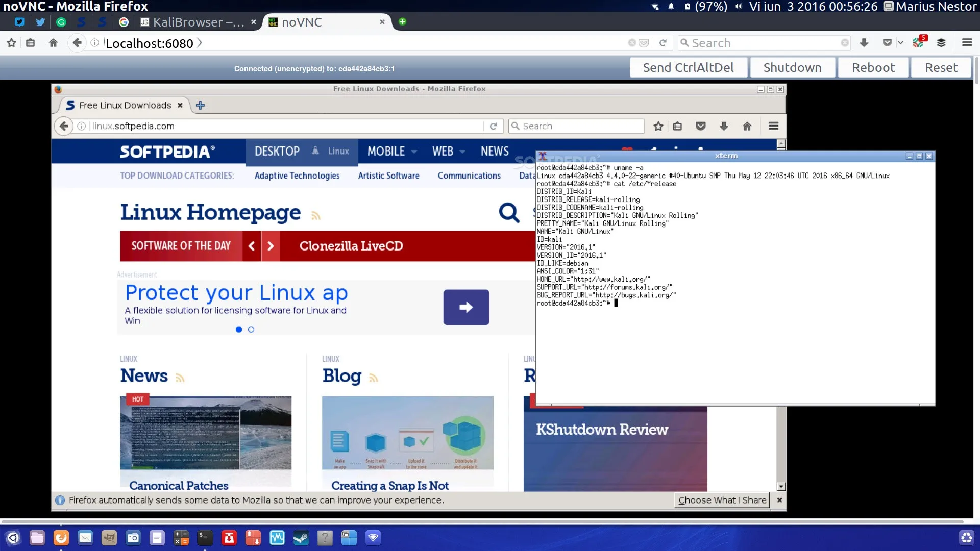Click the inner browser home icon
The height and width of the screenshot is (551, 980).
(747, 126)
